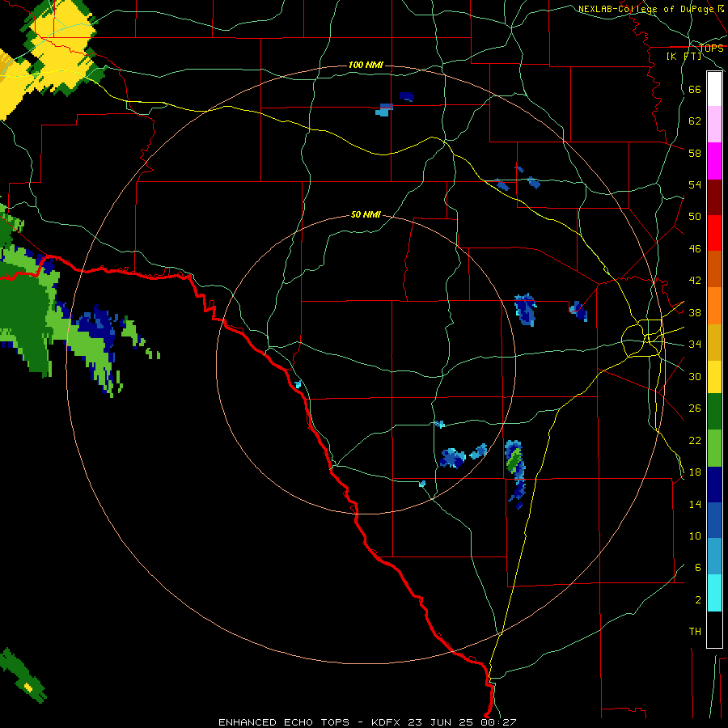Click the 46 value on the legend scale
This screenshot has height=728, width=728.
pos(695,249)
